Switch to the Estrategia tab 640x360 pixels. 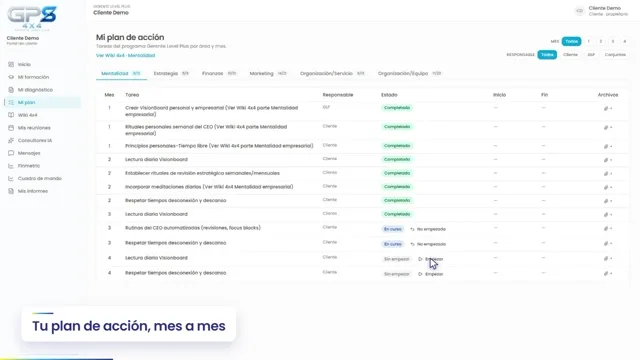pyautogui.click(x=171, y=73)
